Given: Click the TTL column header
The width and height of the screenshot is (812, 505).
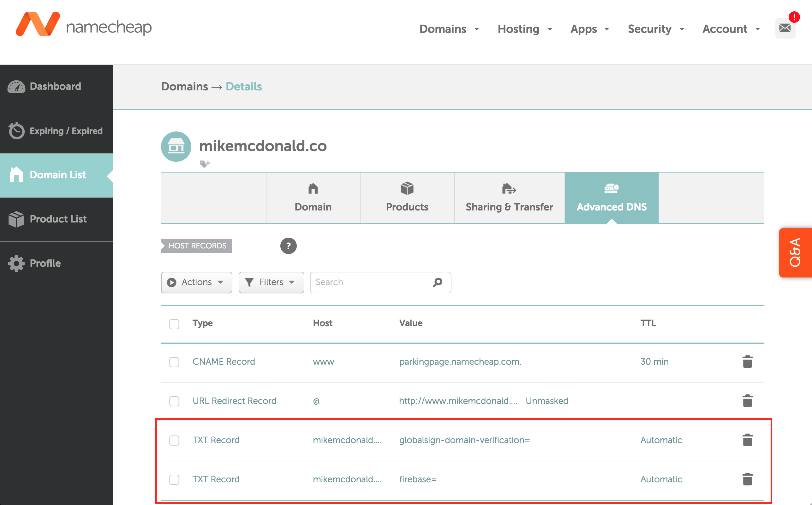Looking at the screenshot, I should tap(648, 323).
